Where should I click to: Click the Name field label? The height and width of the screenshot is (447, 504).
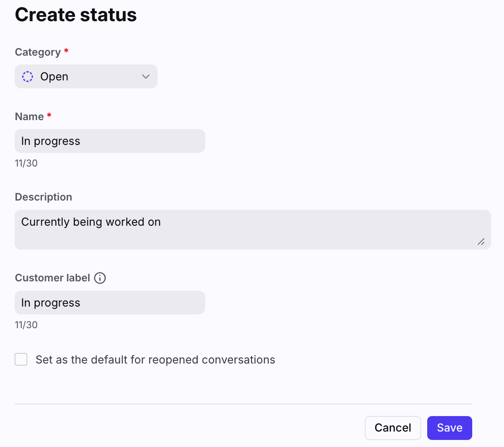click(x=29, y=117)
